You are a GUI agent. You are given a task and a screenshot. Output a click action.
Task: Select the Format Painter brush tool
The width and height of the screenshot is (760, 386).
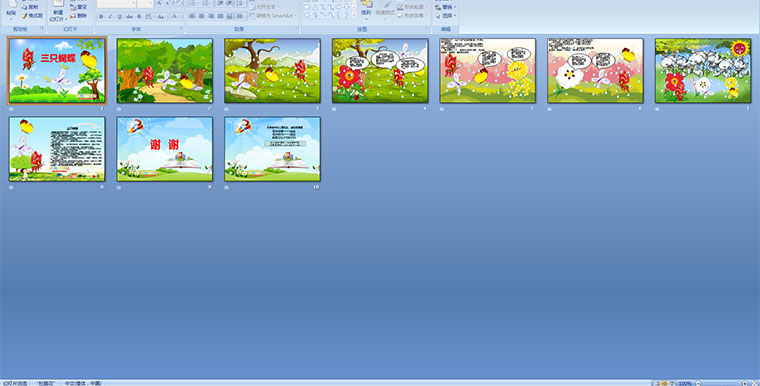[32, 16]
